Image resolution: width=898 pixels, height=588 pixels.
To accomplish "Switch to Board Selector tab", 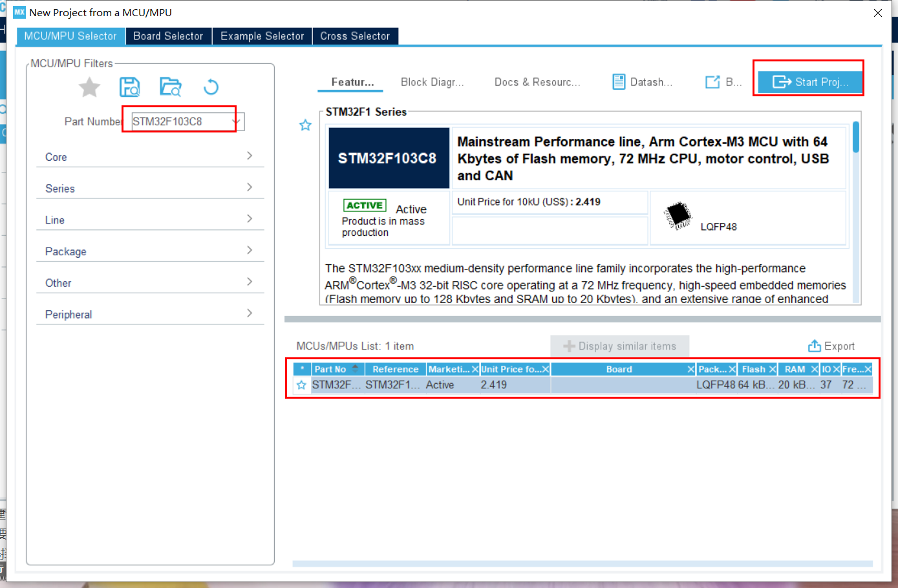I will (168, 36).
